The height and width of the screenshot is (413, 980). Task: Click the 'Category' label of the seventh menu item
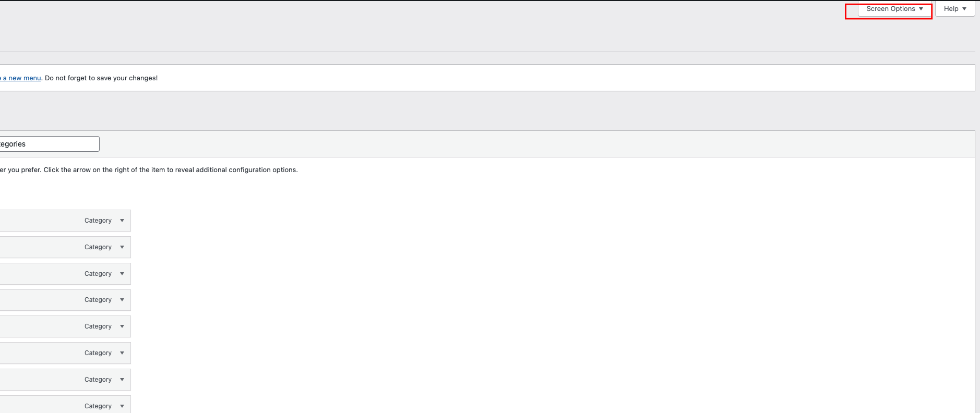pyautogui.click(x=98, y=380)
